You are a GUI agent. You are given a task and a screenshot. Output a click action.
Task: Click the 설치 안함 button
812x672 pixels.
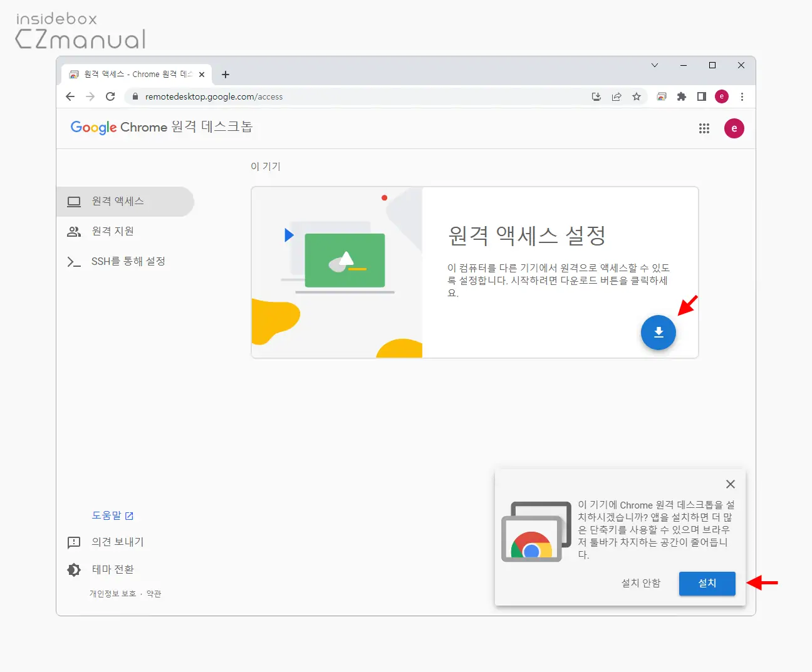click(x=641, y=584)
